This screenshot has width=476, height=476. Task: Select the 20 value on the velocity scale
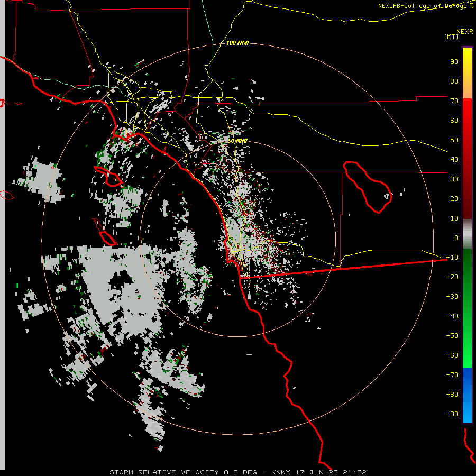tap(454, 199)
